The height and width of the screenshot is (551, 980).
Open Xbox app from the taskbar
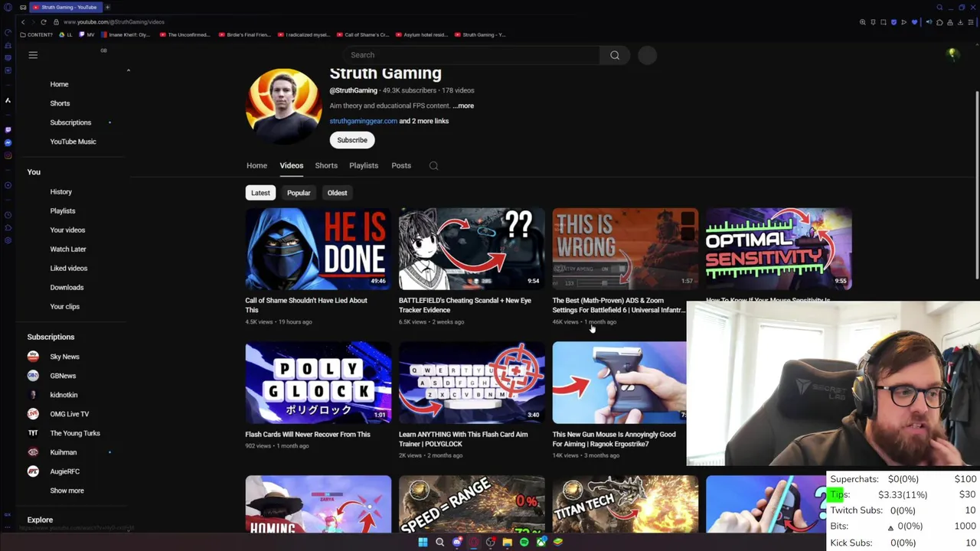tap(542, 542)
